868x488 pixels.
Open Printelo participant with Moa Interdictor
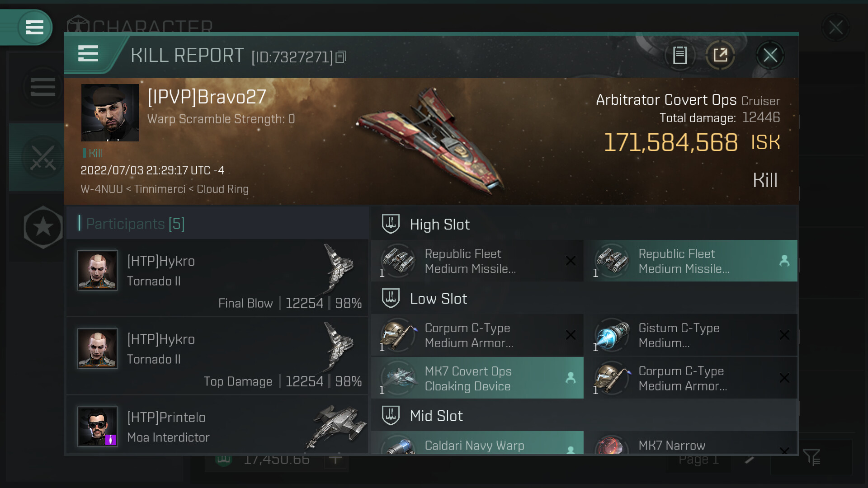click(217, 425)
